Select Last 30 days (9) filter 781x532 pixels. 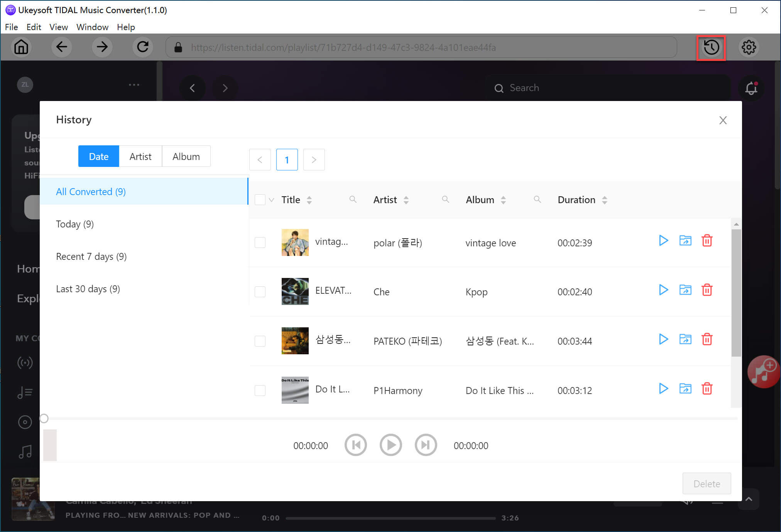144,289
